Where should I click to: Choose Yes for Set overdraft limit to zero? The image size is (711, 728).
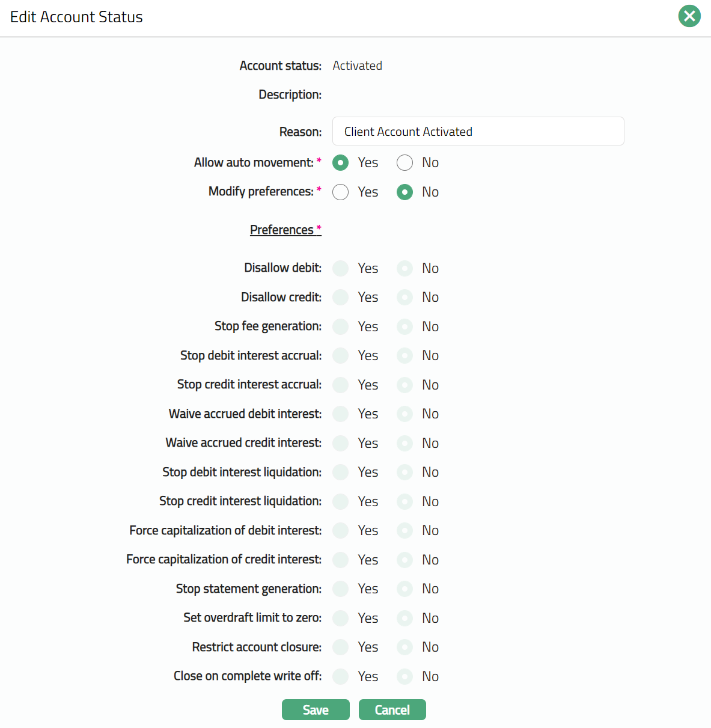pyautogui.click(x=341, y=618)
